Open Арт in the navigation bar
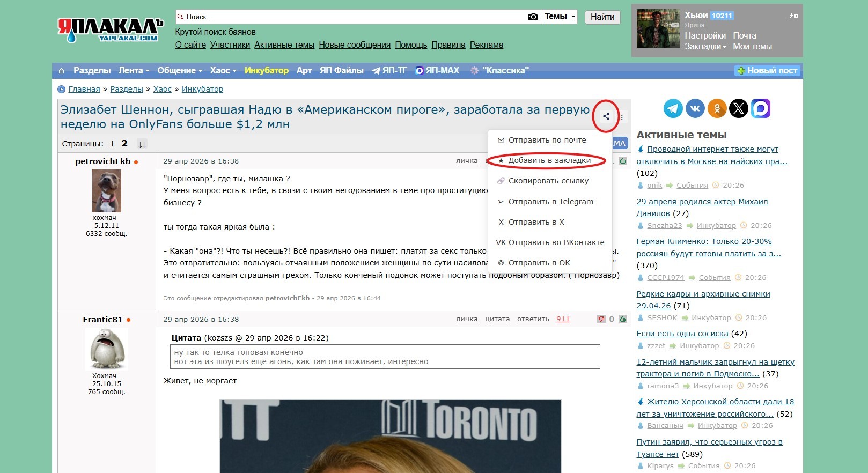The width and height of the screenshot is (868, 473). 304,71
